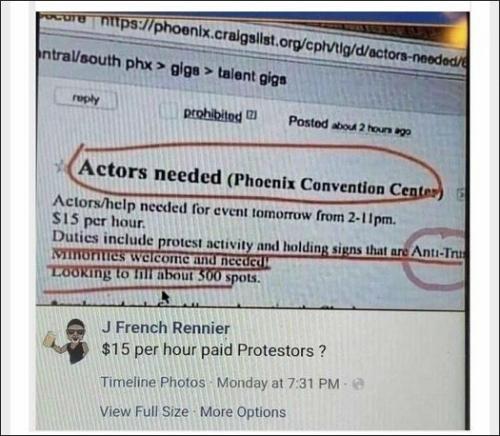Viewport: 500px width, 436px height.
Task: Visit the J French Rennier profile name
Action: [x=166, y=328]
